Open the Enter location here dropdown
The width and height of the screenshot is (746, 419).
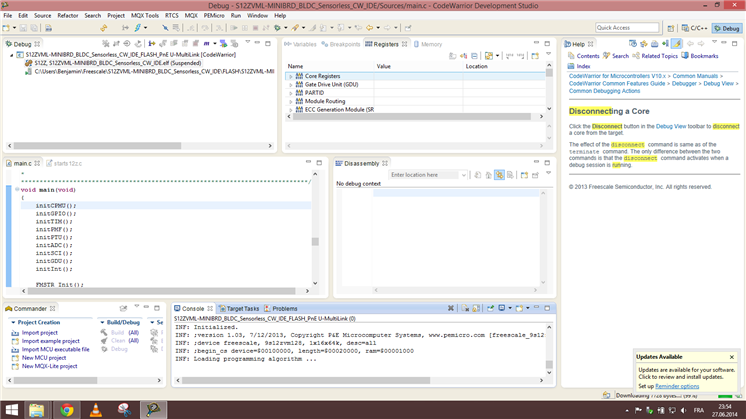pos(463,175)
